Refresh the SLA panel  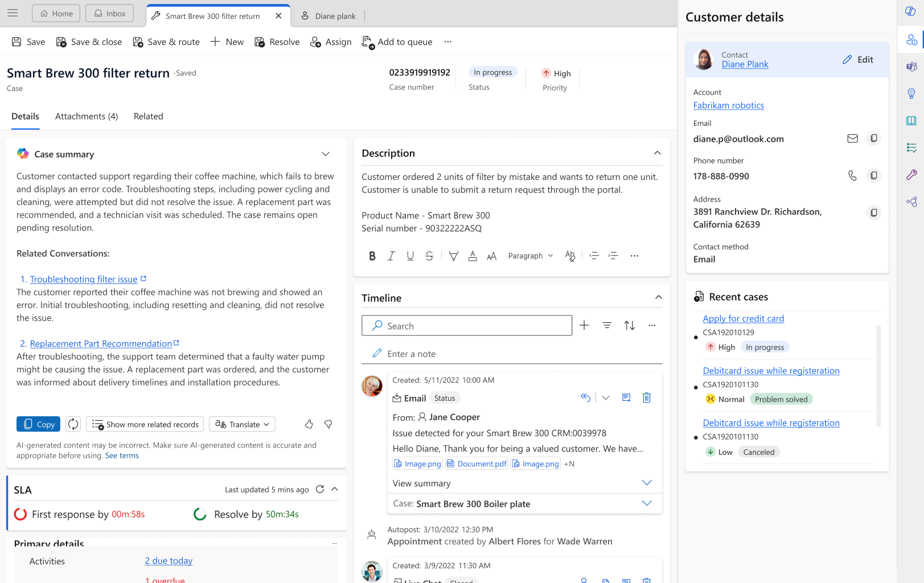click(x=320, y=490)
